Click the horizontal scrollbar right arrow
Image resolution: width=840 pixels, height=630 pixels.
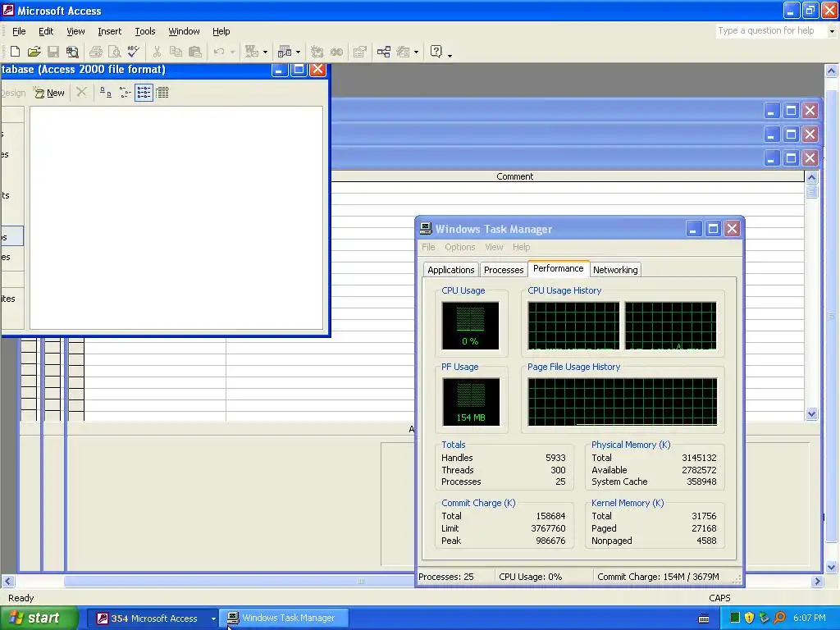pyautogui.click(x=817, y=581)
